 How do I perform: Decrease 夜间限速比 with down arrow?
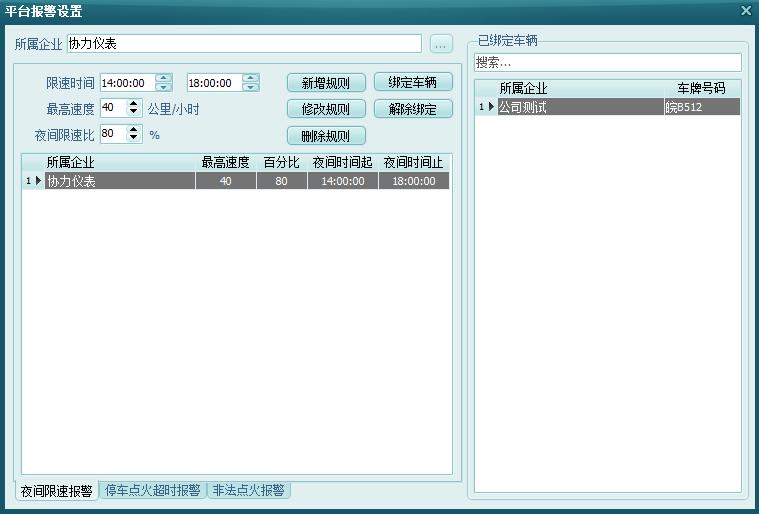[x=134, y=138]
